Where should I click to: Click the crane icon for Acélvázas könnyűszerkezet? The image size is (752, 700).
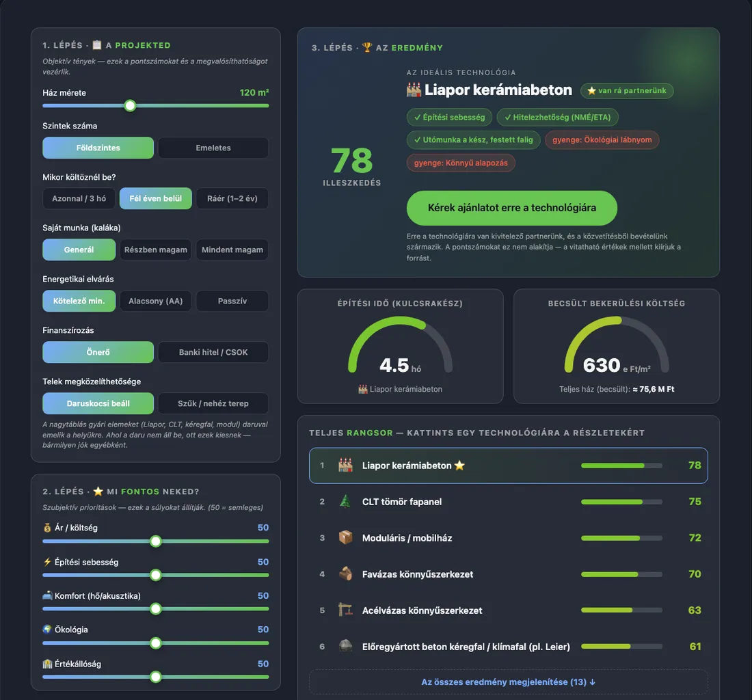pyautogui.click(x=345, y=610)
